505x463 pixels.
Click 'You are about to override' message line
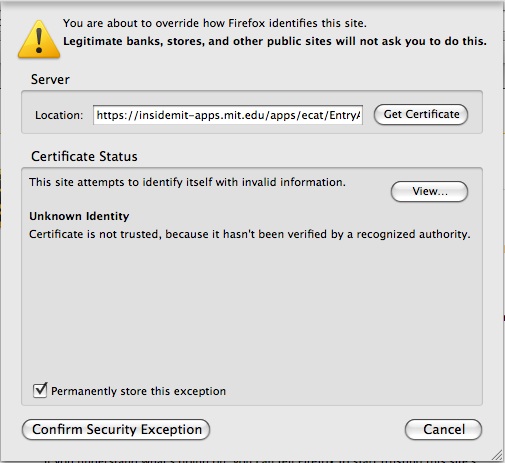(215, 23)
